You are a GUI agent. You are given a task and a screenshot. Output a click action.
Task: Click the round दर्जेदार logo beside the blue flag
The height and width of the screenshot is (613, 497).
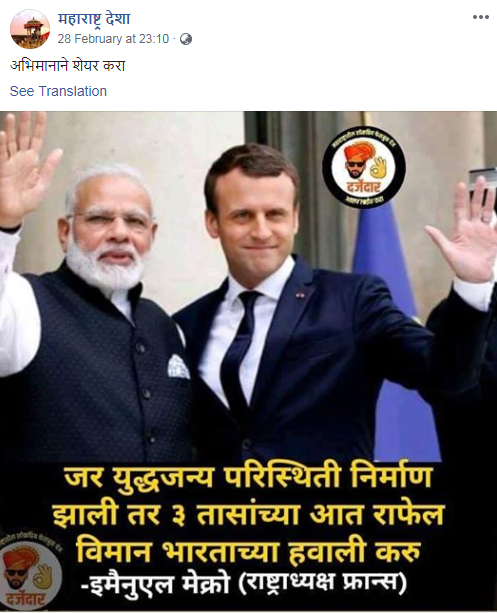[x=364, y=168]
